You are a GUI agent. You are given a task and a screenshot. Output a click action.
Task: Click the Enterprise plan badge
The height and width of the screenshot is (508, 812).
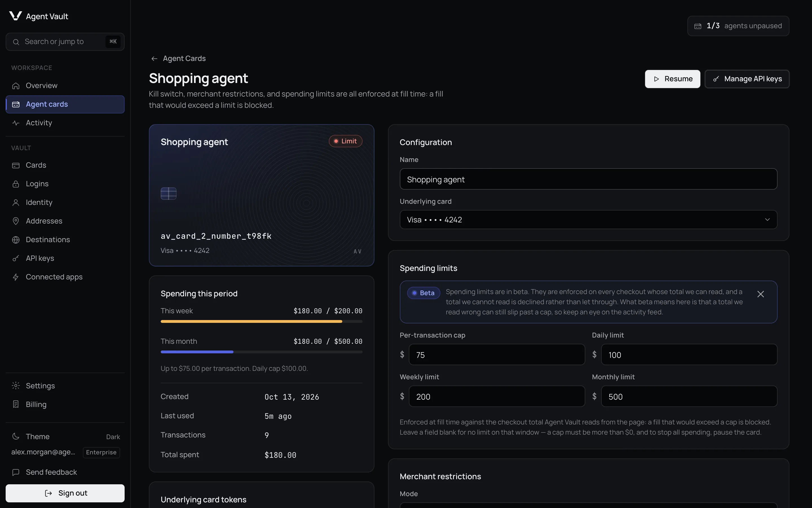point(101,452)
